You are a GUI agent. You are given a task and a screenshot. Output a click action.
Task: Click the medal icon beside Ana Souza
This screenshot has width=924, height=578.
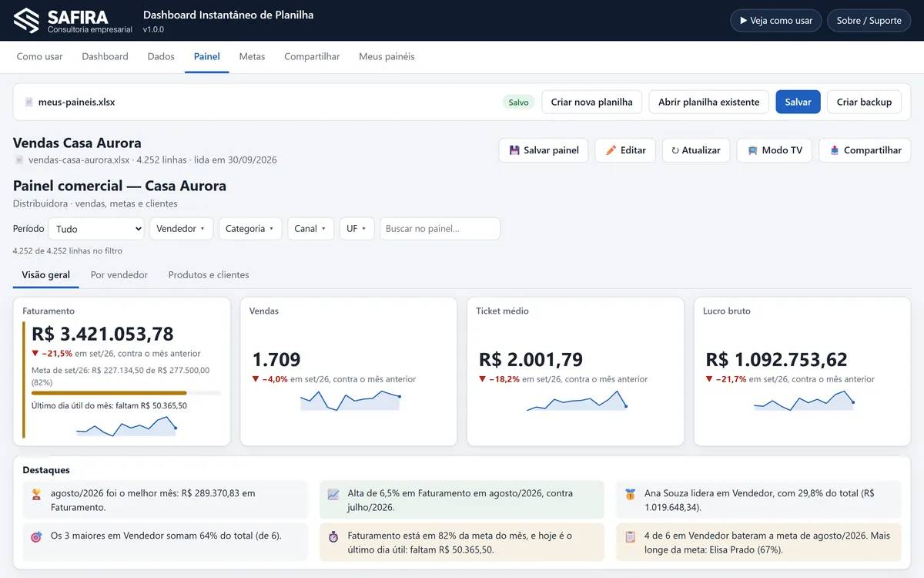coord(631,494)
